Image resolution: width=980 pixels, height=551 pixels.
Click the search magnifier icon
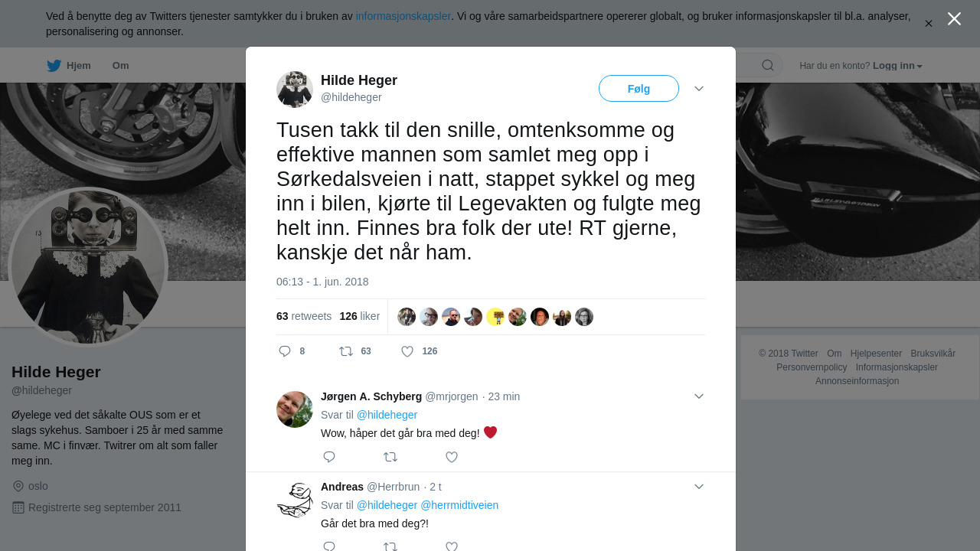pos(768,65)
